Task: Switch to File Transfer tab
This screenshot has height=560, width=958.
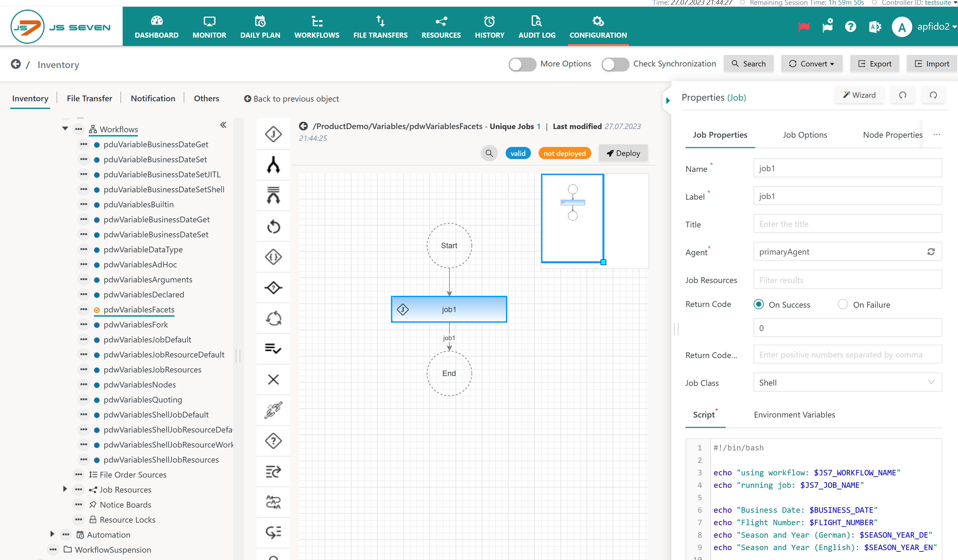Action: [89, 98]
